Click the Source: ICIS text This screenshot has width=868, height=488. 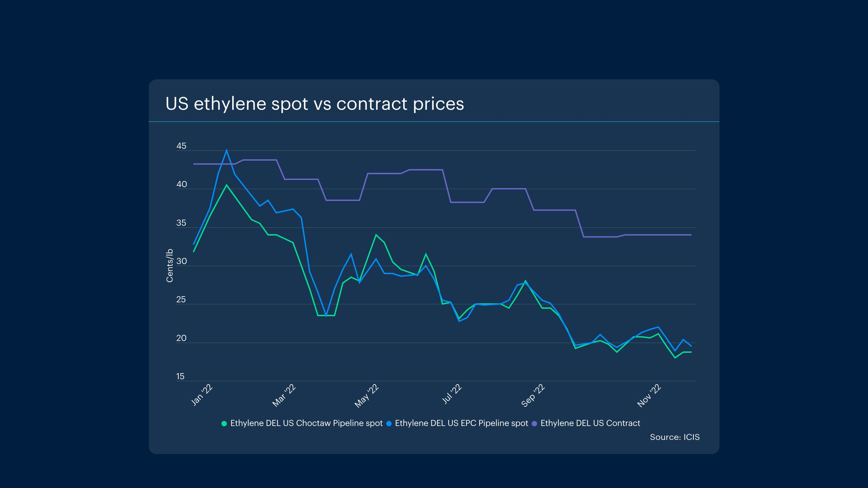pyautogui.click(x=674, y=437)
